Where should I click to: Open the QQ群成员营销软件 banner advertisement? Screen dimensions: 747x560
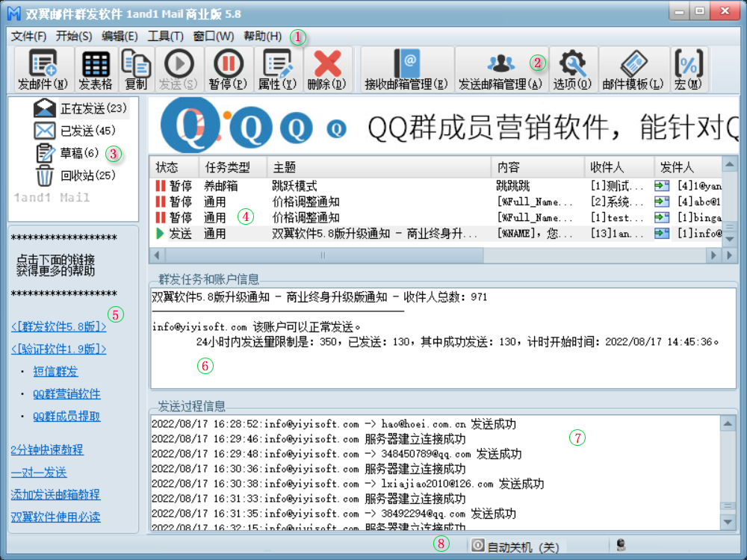click(443, 125)
